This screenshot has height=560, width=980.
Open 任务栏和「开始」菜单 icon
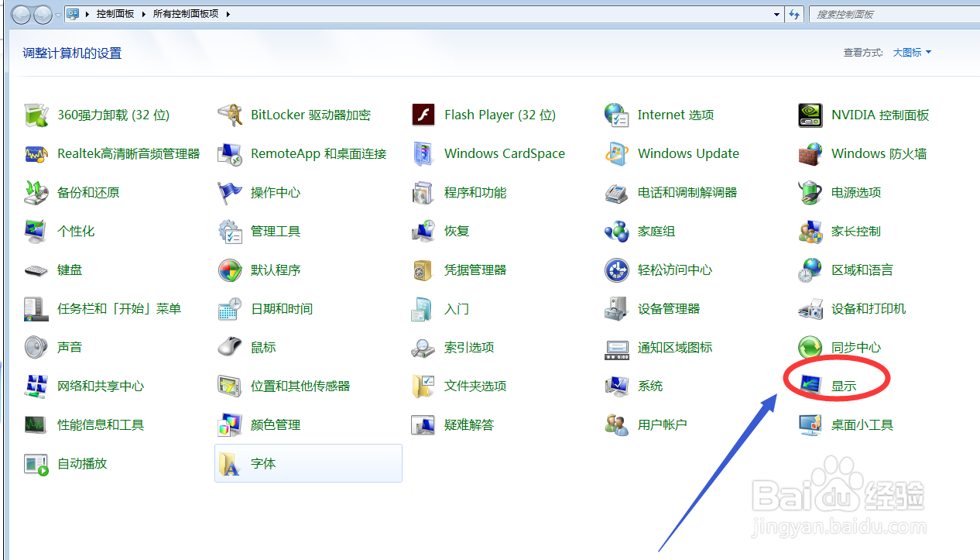[36, 309]
